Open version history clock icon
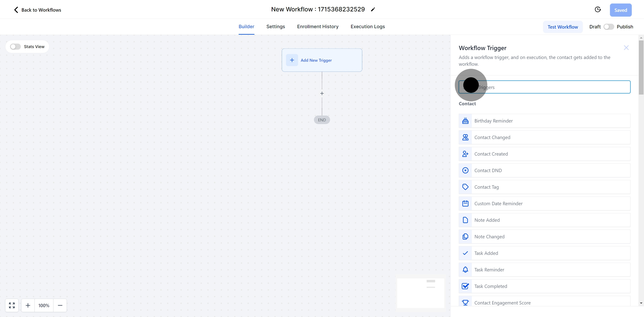The width and height of the screenshot is (644, 317). tap(597, 9)
